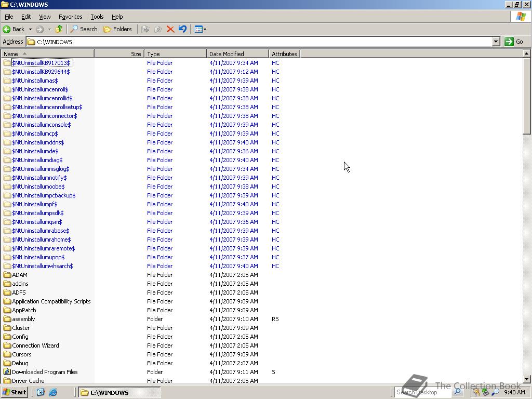Click the Debug folder name

point(20,363)
